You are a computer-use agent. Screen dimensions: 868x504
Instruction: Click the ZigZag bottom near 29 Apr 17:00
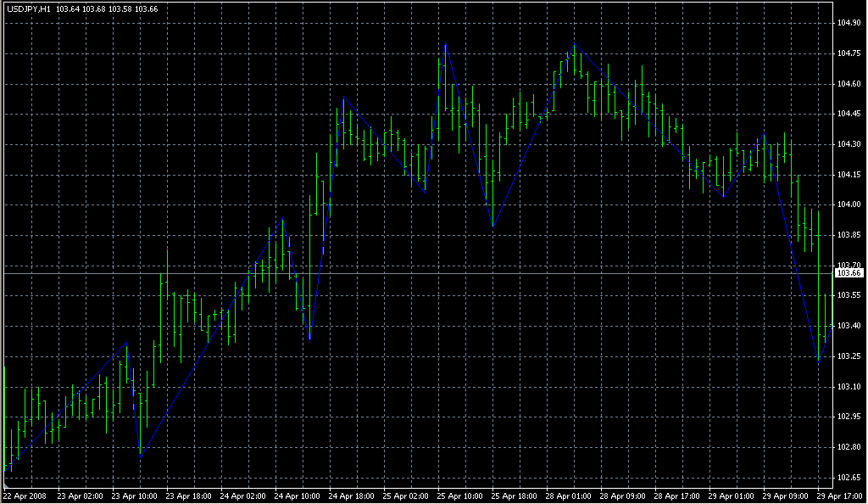(819, 362)
